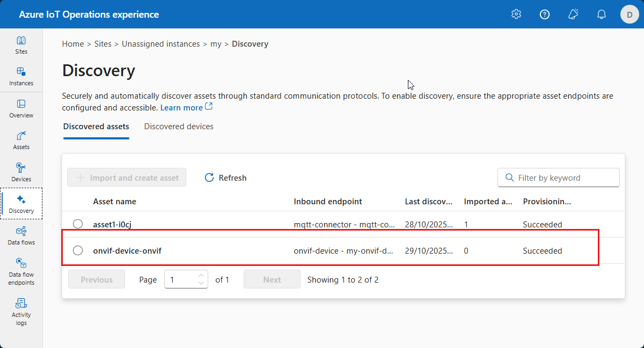Open the Overview sidebar icon
644x348 pixels.
click(x=21, y=108)
